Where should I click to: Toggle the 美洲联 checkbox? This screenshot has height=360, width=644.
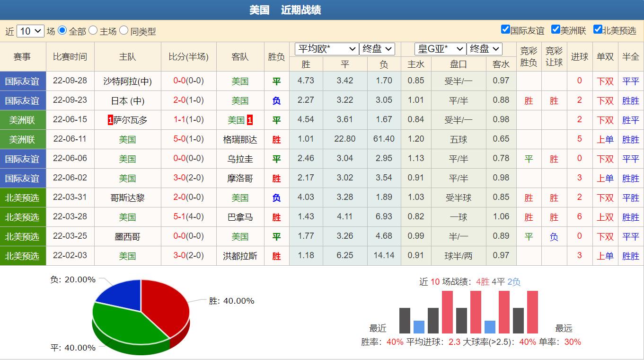pos(556,29)
